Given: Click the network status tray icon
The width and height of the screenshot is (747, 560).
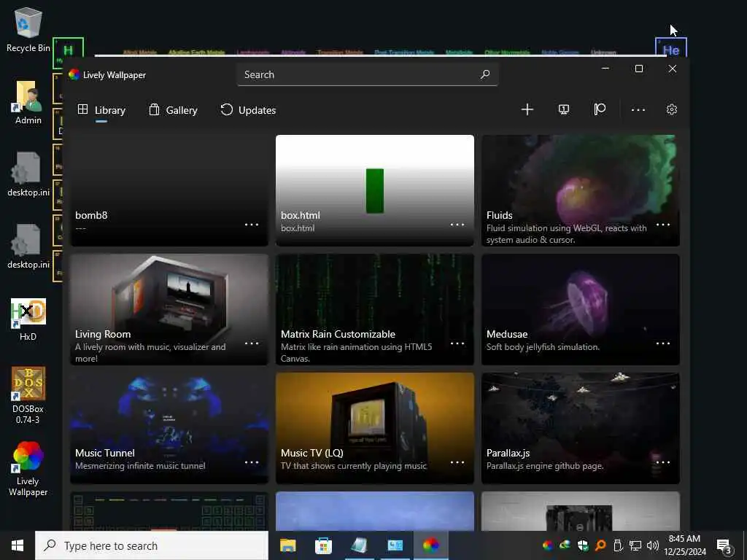Looking at the screenshot, I should click(x=635, y=545).
